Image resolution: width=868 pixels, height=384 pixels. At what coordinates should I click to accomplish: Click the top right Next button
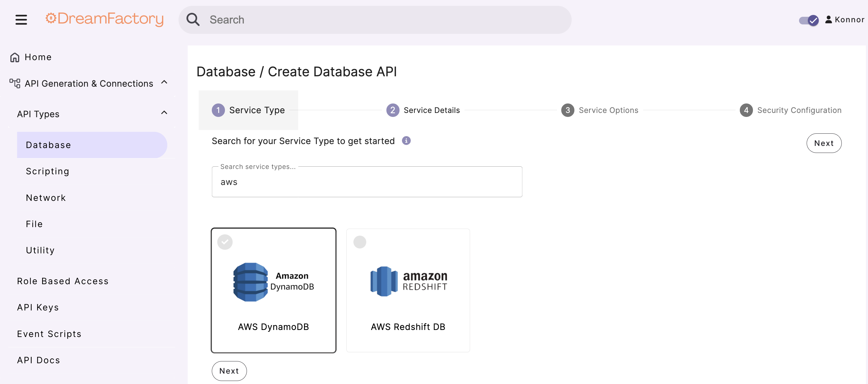[x=823, y=143]
